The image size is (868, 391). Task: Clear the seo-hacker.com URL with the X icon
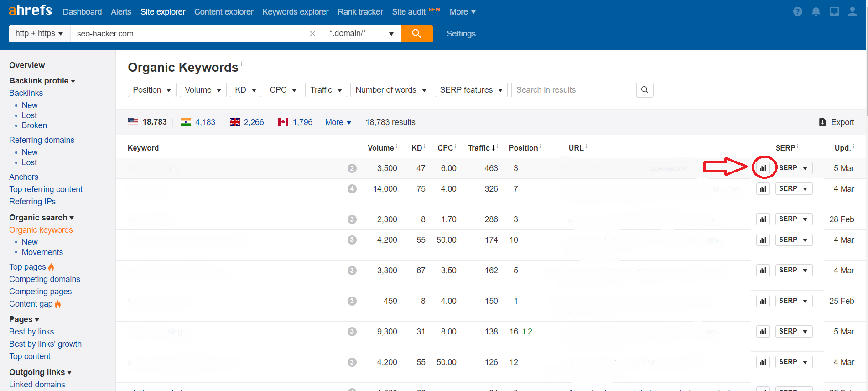coord(312,34)
